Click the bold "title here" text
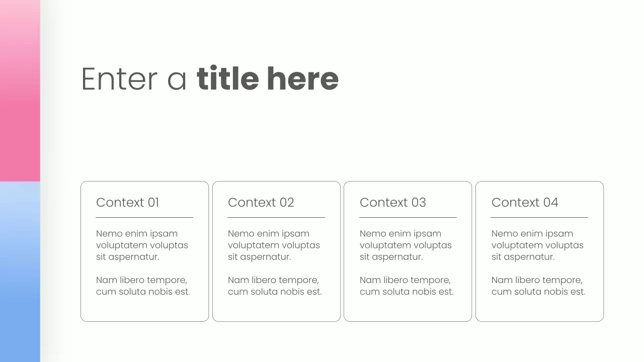 [267, 79]
